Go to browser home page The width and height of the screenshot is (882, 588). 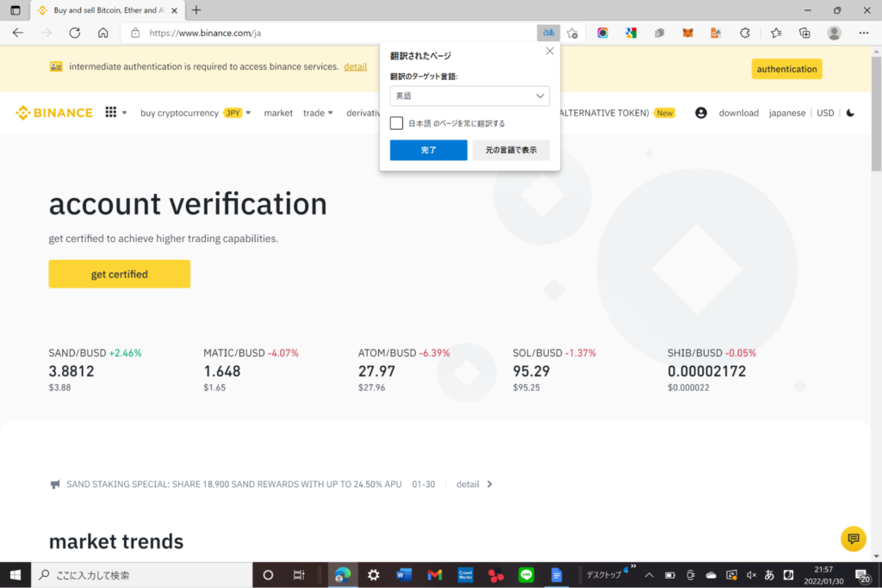103,34
